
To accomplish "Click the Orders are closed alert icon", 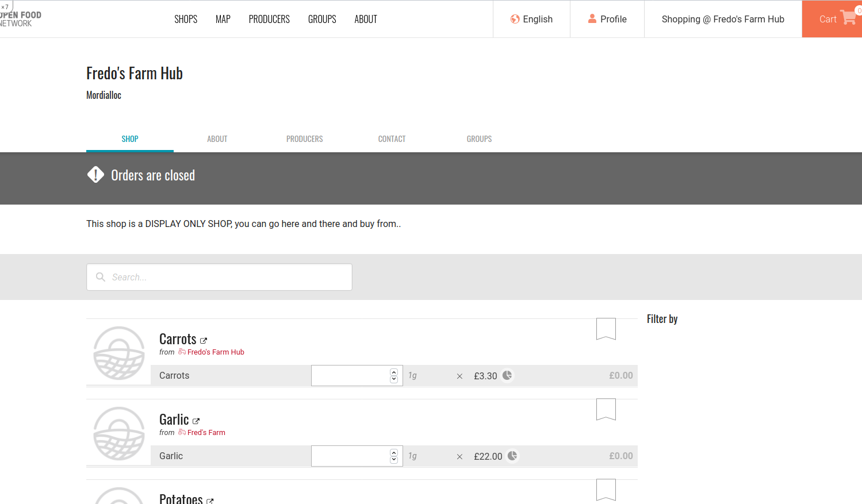I will click(95, 175).
